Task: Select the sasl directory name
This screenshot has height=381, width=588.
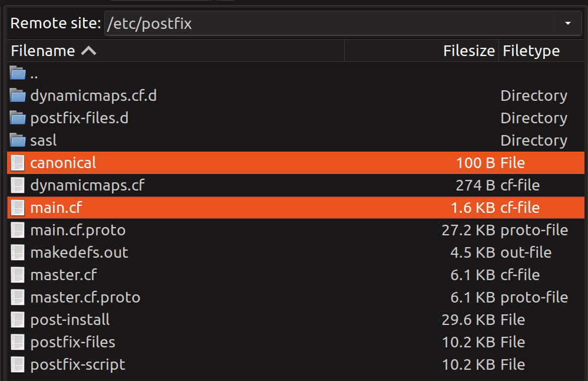Action: (x=44, y=141)
